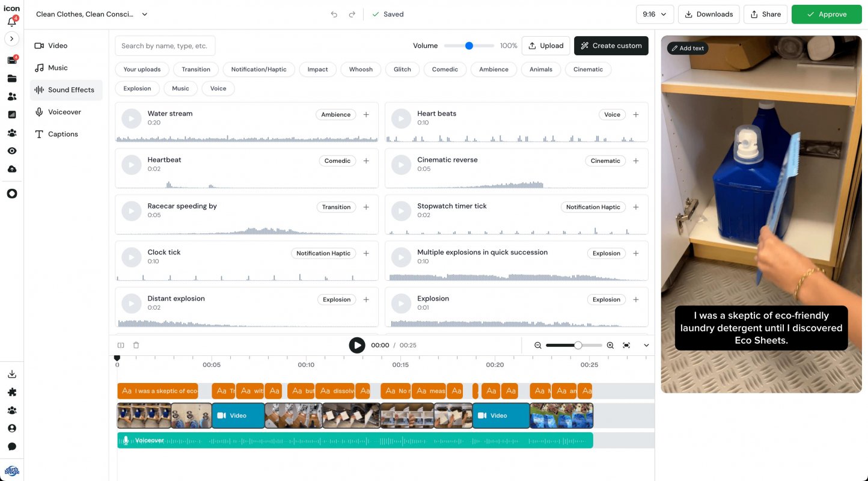Click the redo arrow icon
The image size is (868, 481).
352,14
